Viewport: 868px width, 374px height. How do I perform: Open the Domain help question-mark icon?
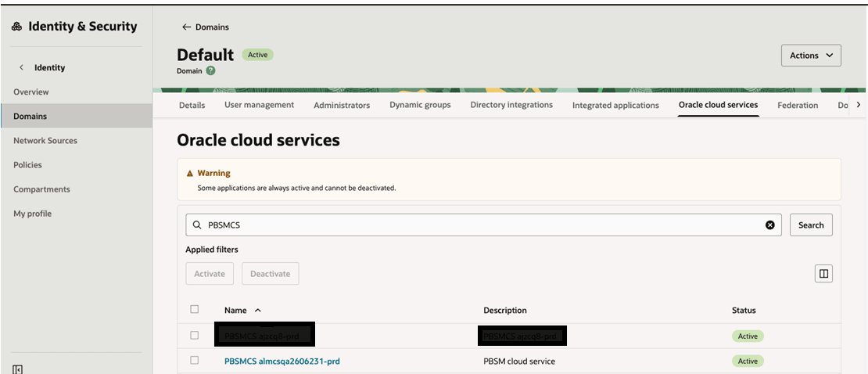pos(211,71)
